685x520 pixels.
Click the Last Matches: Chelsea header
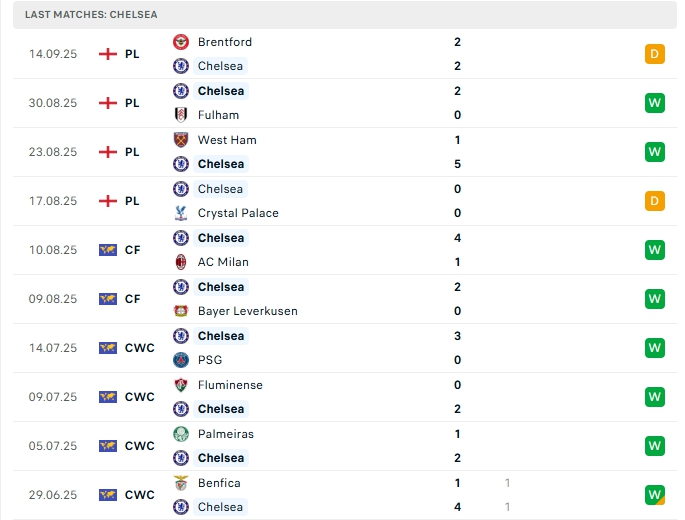pos(91,15)
